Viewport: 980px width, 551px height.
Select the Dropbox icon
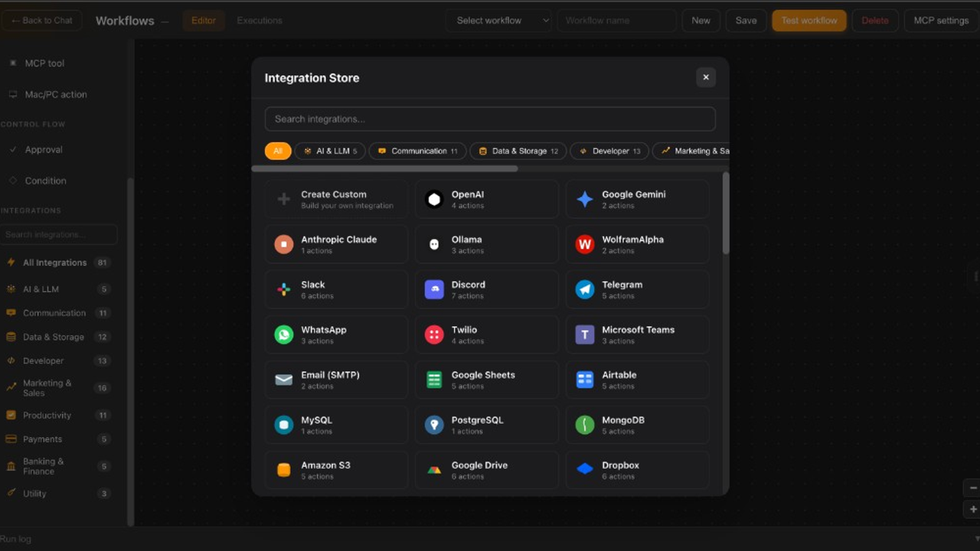[585, 469]
